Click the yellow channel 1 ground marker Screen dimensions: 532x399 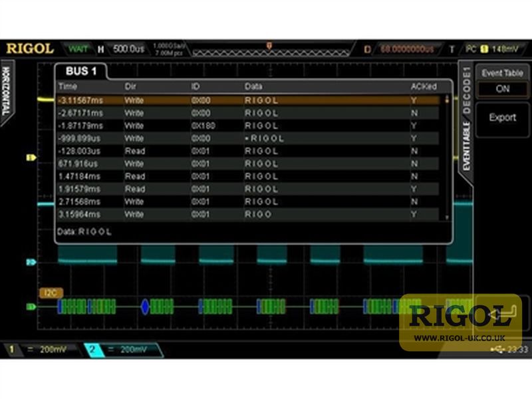(x=31, y=158)
